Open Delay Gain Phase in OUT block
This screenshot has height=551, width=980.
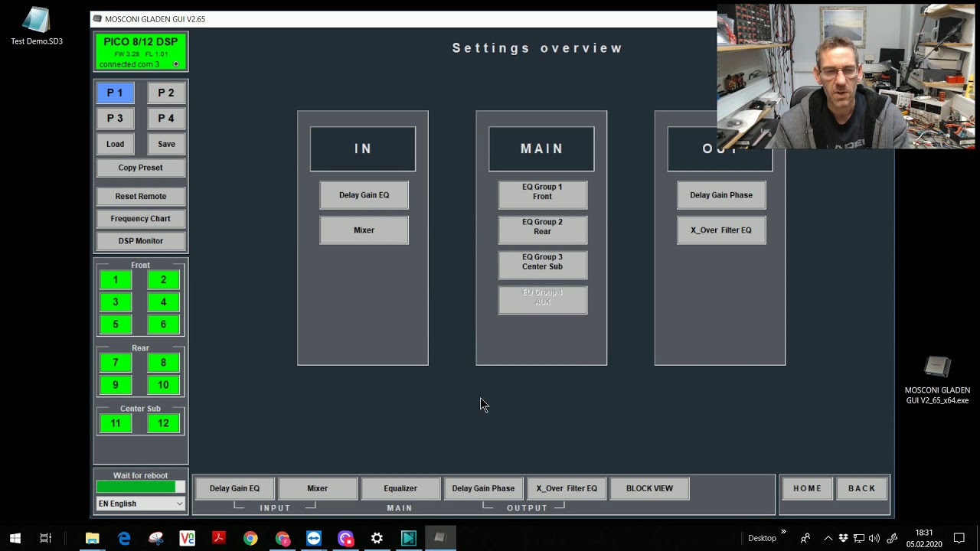(x=720, y=195)
